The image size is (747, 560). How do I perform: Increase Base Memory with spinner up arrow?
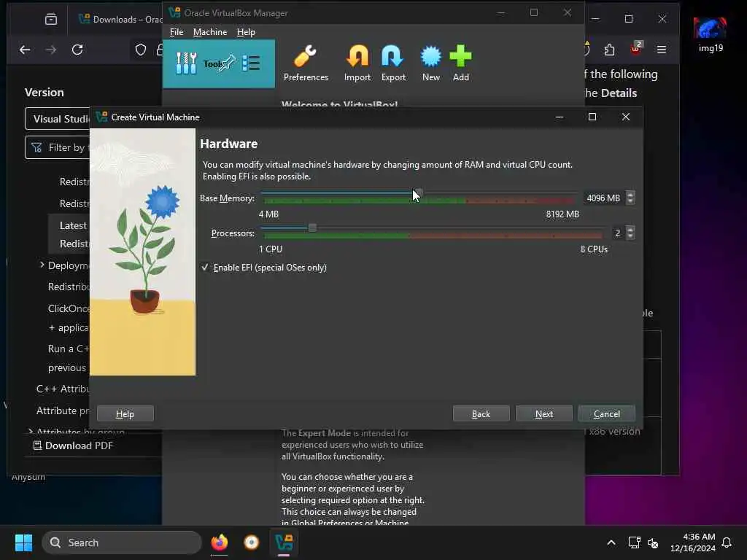[x=630, y=195]
